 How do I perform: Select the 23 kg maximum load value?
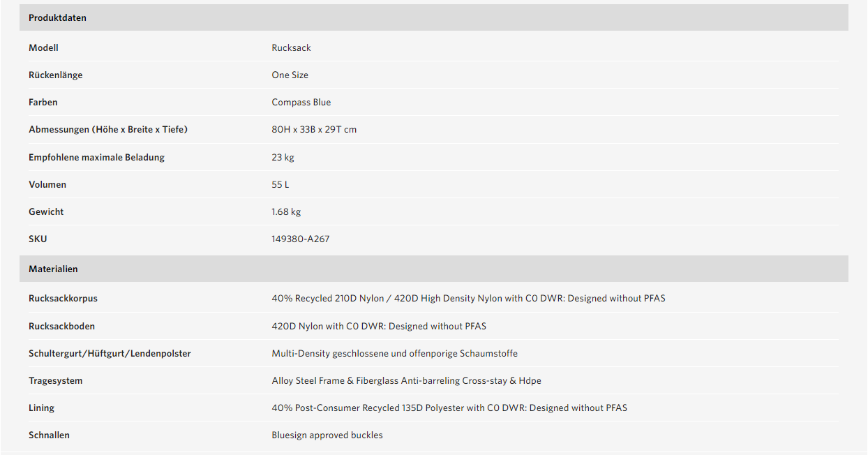click(283, 157)
